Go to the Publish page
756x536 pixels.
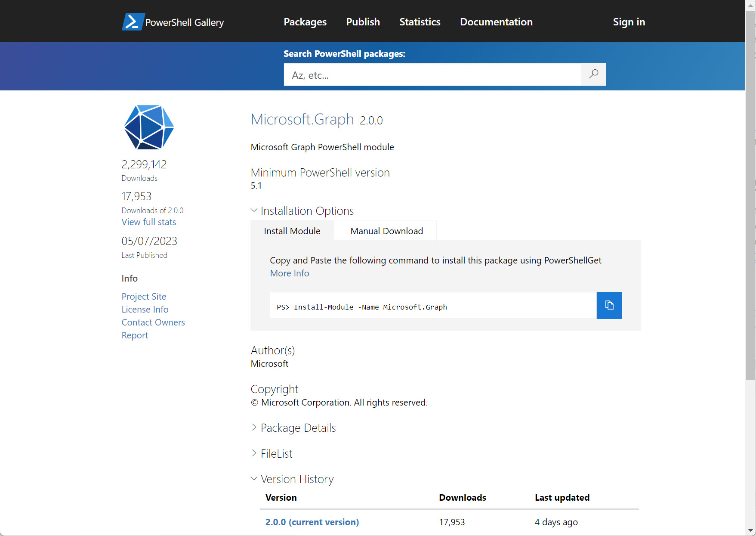pyautogui.click(x=363, y=22)
